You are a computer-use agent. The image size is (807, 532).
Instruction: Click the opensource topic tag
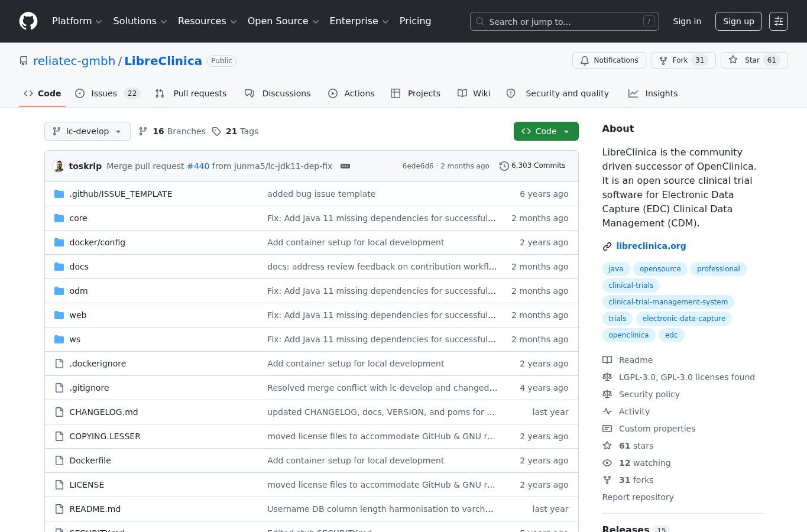pyautogui.click(x=660, y=269)
